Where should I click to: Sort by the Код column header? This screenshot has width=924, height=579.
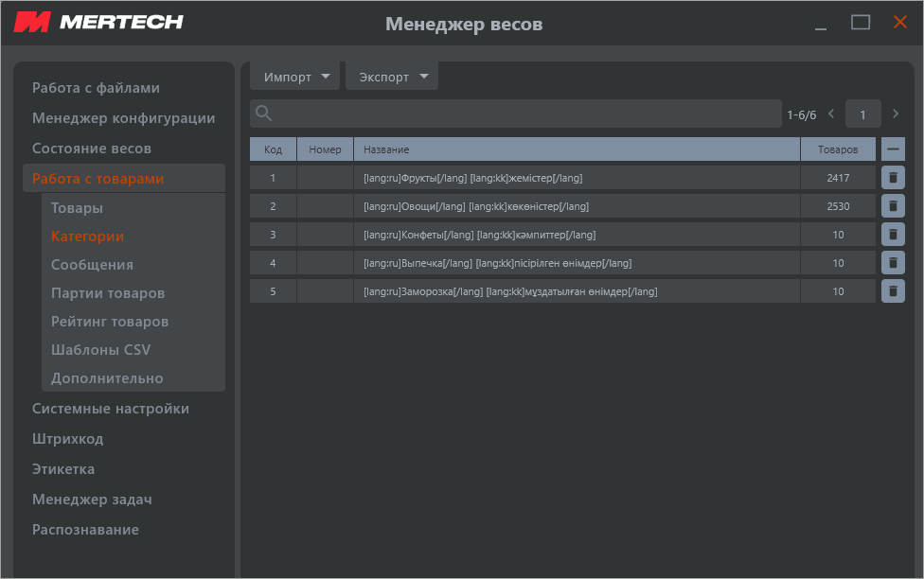(x=273, y=149)
